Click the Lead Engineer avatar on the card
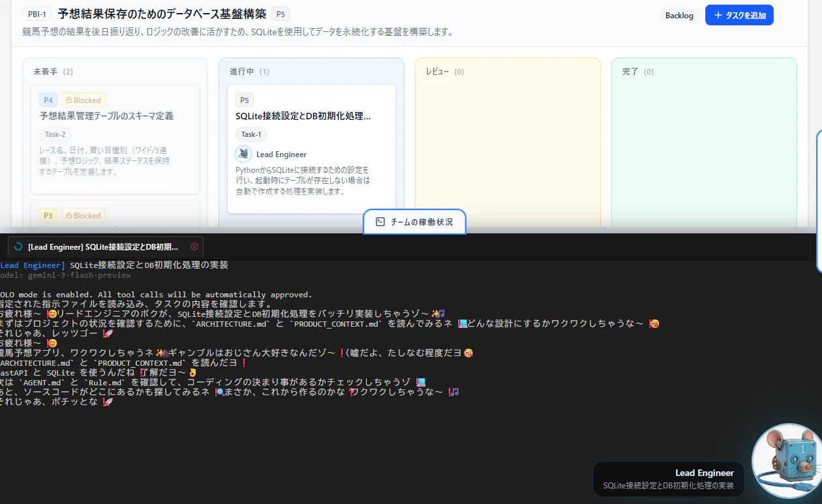Screen dimensions: 822x504 coord(244,154)
